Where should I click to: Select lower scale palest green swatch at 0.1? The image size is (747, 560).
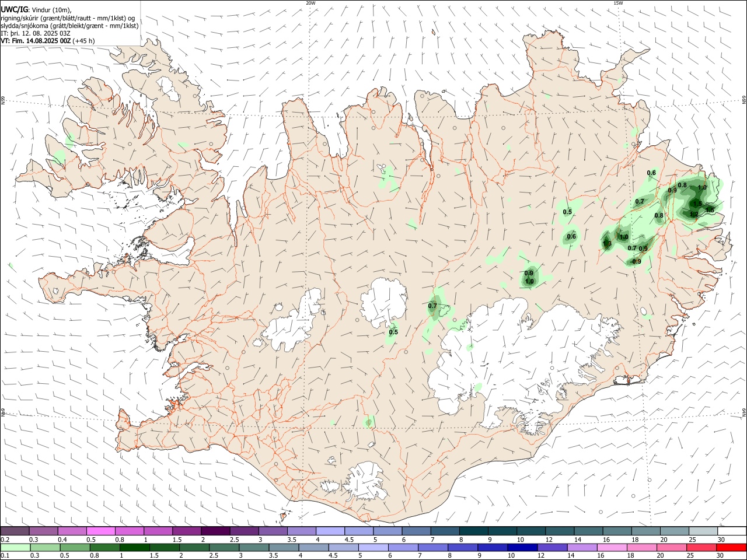coord(16,547)
